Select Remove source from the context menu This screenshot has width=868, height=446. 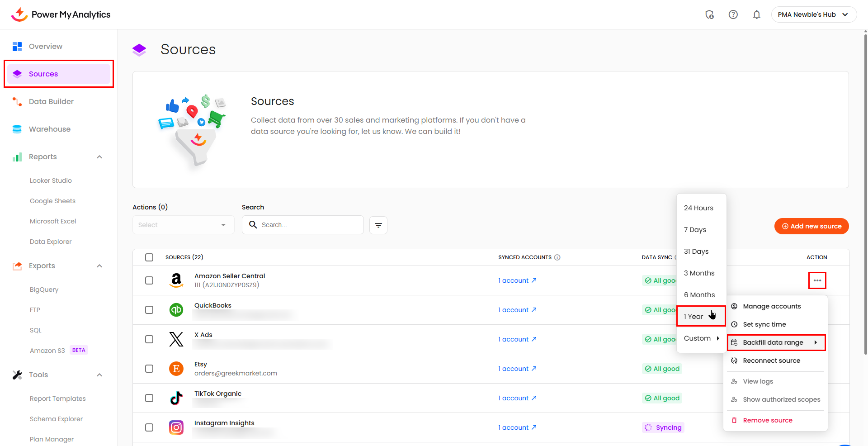pyautogui.click(x=767, y=420)
